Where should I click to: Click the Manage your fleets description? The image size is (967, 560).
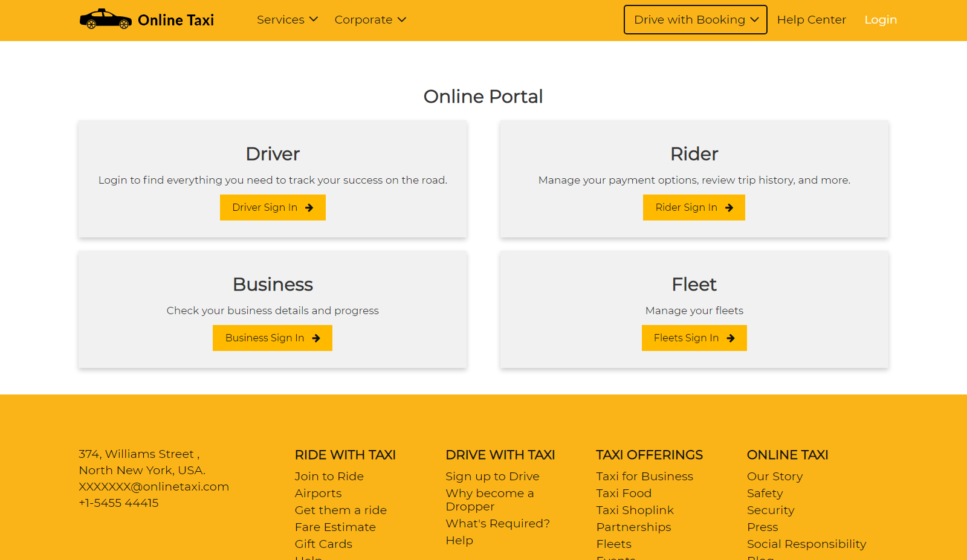[694, 311]
